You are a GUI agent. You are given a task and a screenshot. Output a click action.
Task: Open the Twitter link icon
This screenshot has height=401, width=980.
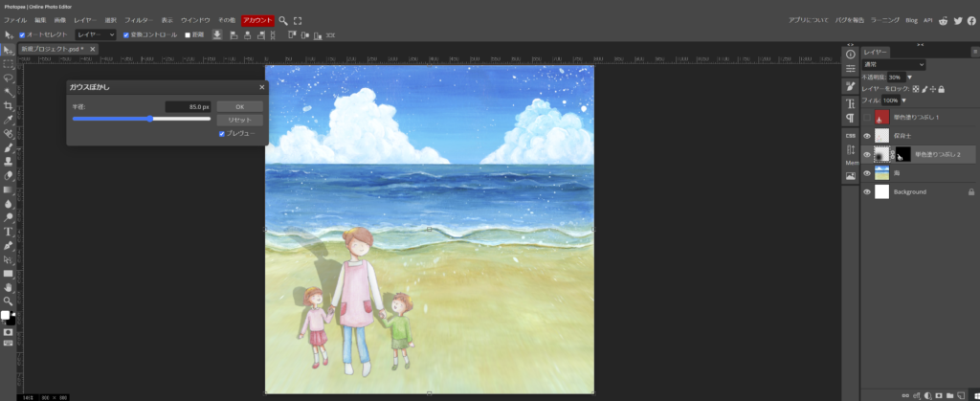957,20
